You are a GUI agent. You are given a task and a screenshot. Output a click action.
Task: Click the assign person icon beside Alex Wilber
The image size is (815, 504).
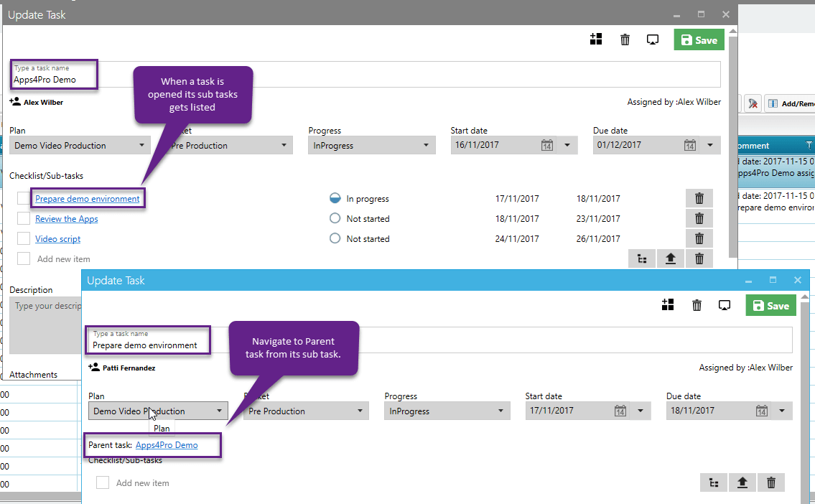pos(15,102)
